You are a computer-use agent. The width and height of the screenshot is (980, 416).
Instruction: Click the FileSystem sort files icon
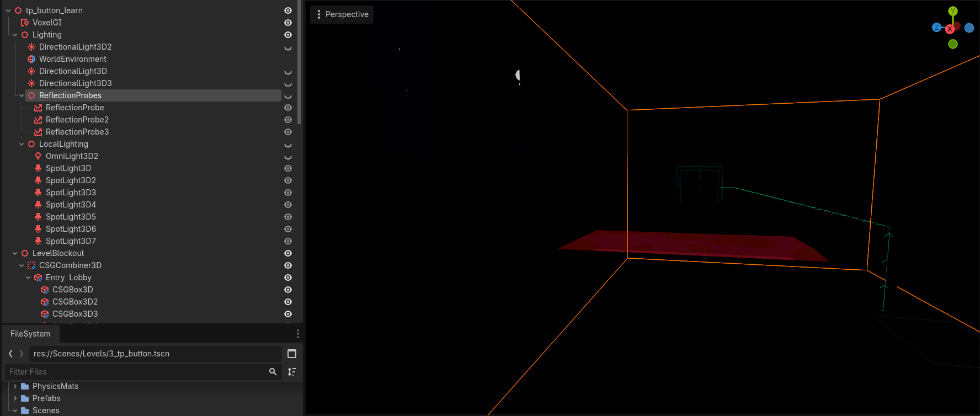(x=292, y=372)
